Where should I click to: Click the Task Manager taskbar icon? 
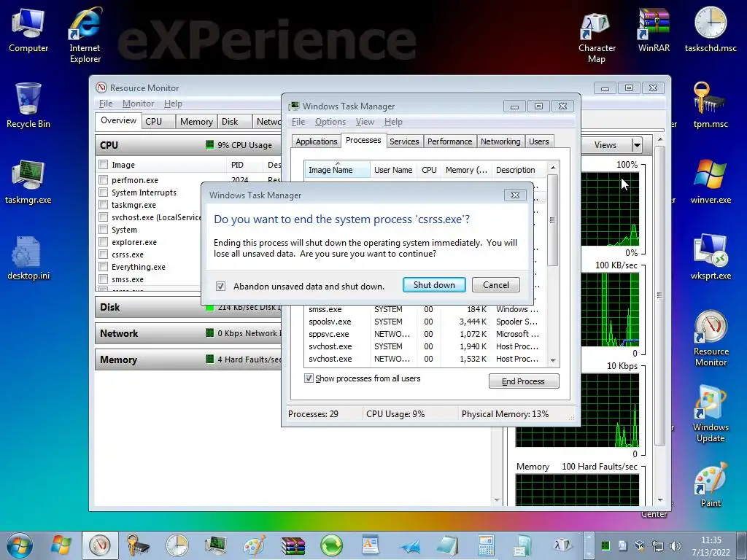(x=215, y=545)
